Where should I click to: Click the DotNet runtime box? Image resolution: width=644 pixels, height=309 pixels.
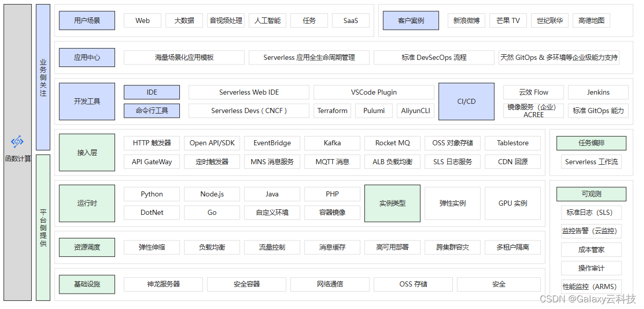click(152, 212)
